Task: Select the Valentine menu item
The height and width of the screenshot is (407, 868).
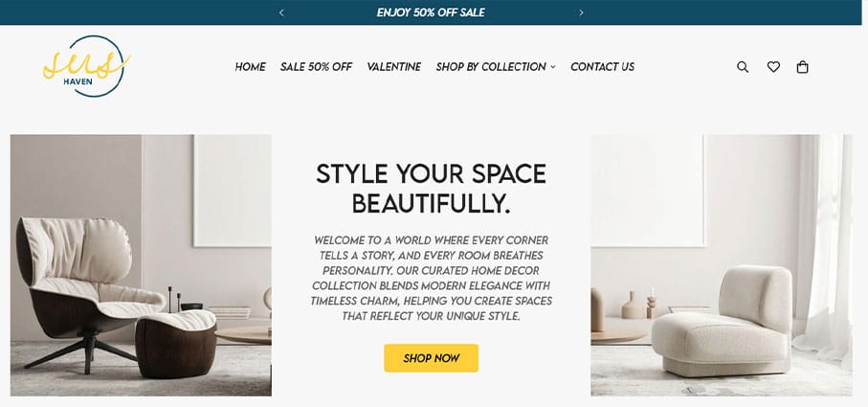Action: click(x=393, y=67)
